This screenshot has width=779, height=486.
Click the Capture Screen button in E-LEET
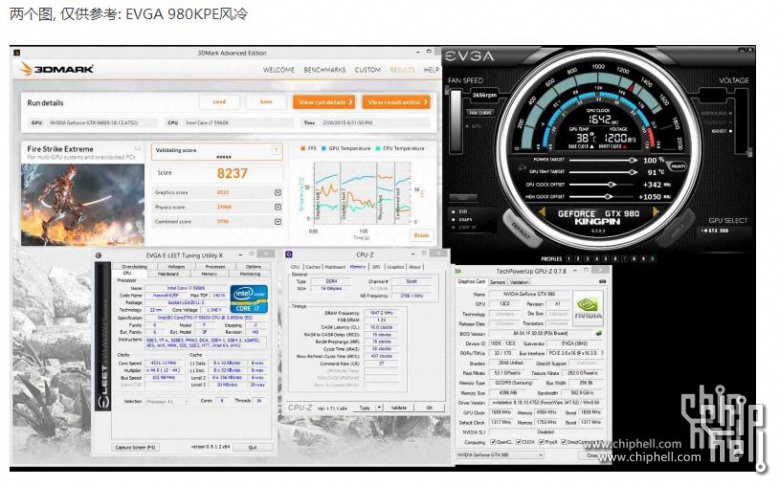pos(135,447)
